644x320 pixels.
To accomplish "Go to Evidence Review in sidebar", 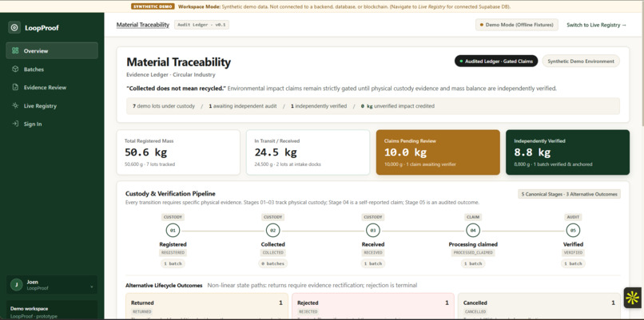I will 52,88.
